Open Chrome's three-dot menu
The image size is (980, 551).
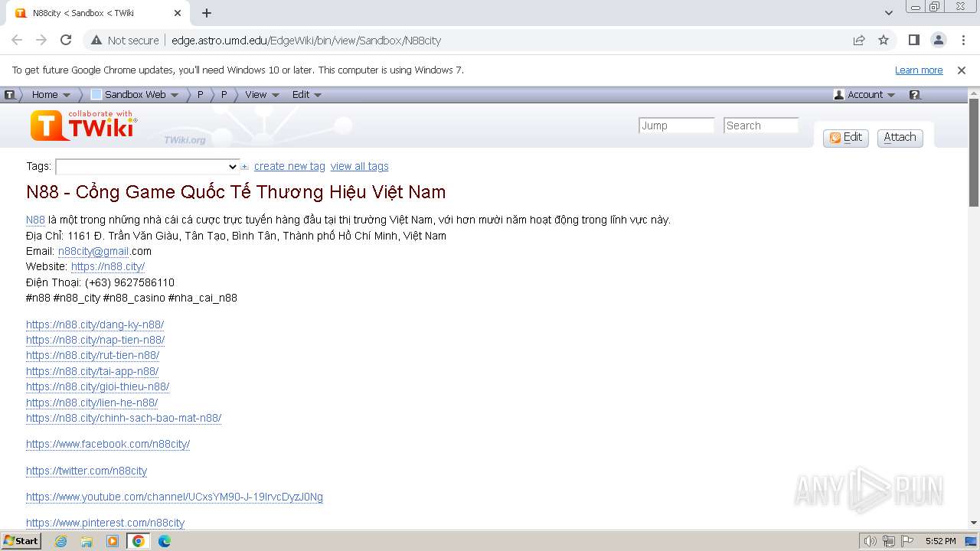pyautogui.click(x=962, y=40)
